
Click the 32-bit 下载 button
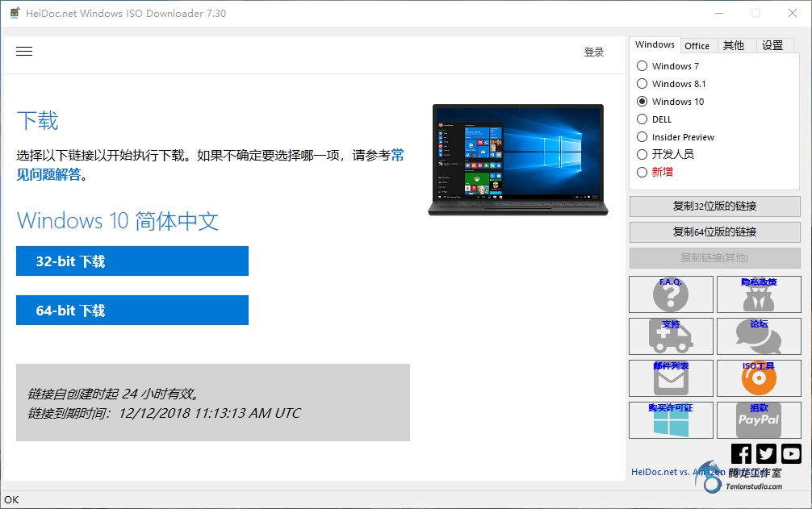tap(132, 261)
